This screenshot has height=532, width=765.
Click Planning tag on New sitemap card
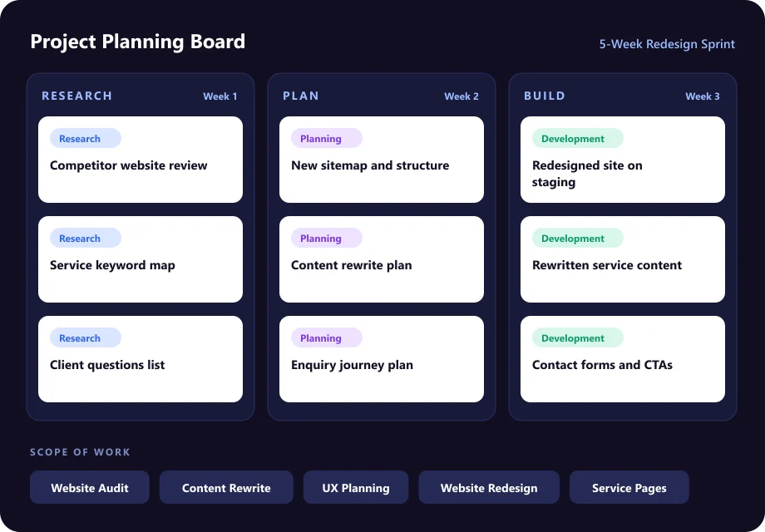point(327,138)
